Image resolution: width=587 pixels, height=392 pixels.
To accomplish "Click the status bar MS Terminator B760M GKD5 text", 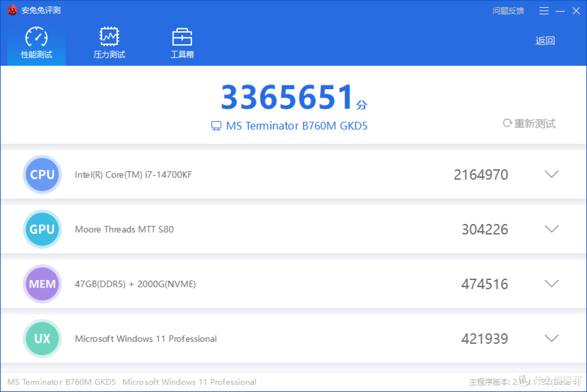I will [x=61, y=382].
